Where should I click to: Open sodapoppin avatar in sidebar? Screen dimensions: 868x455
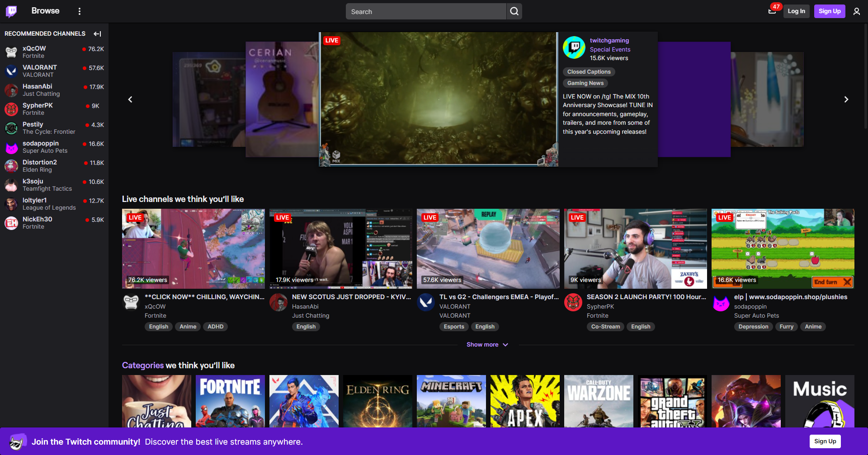11,147
